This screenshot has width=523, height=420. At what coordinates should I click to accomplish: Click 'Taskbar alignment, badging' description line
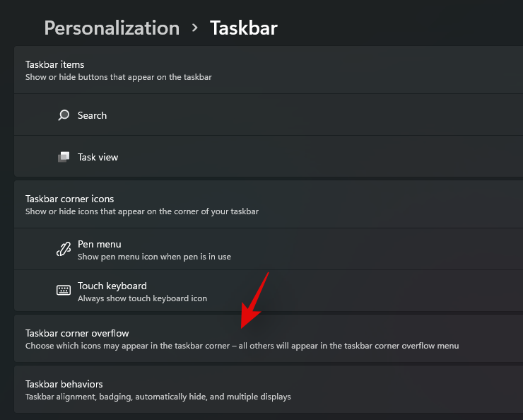[x=158, y=397]
